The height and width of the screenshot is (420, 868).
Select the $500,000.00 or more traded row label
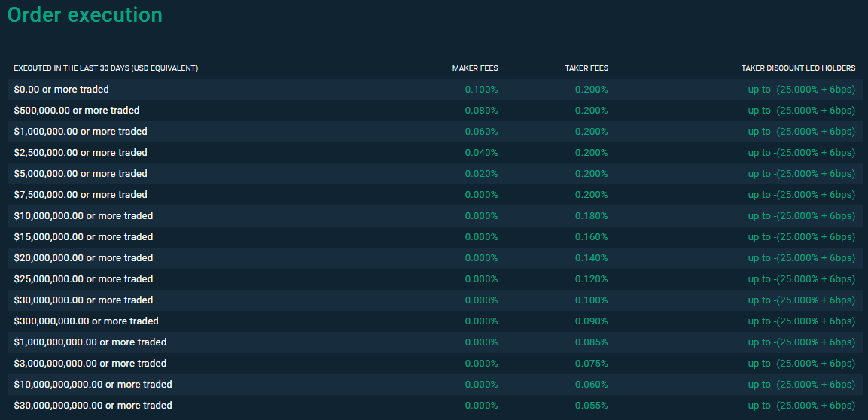pos(76,111)
